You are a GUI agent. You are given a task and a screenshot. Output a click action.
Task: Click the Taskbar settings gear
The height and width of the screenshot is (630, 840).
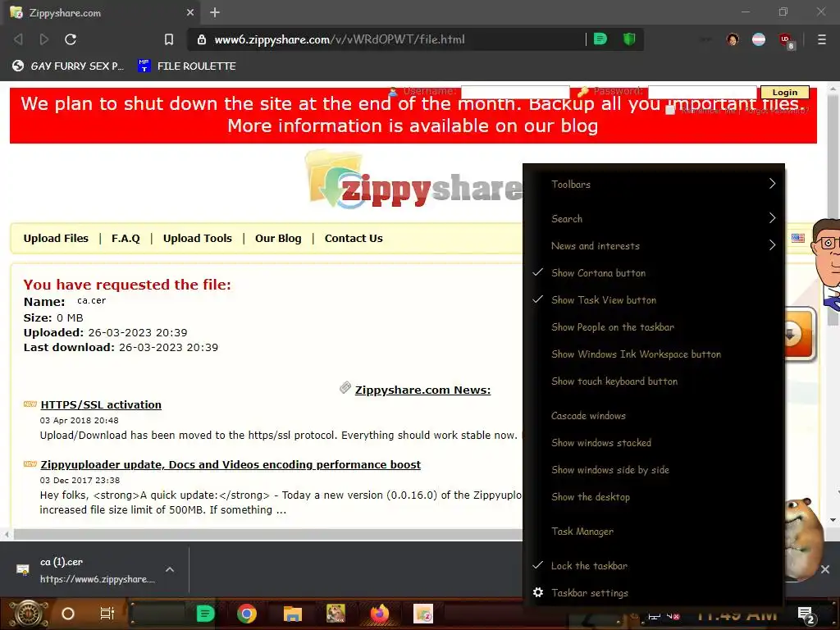pyautogui.click(x=538, y=592)
